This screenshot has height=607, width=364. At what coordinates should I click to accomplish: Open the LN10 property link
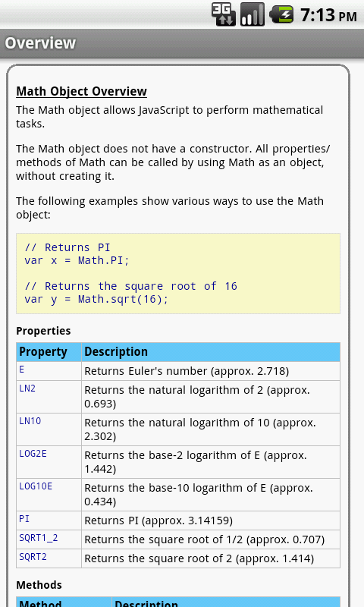coord(30,420)
